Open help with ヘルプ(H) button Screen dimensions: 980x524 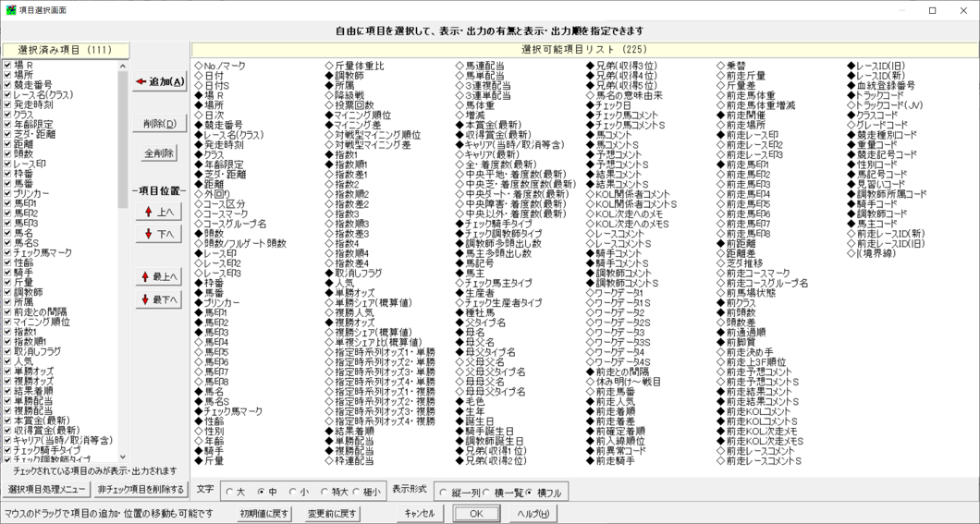(x=533, y=514)
